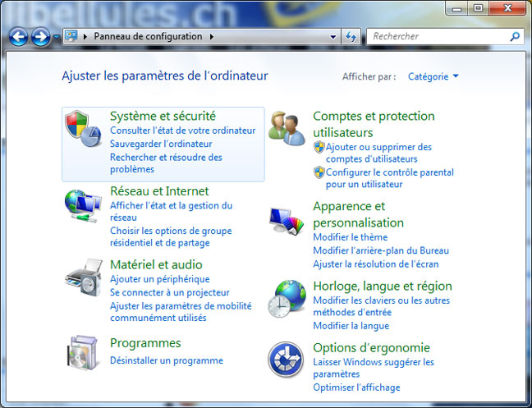Open Options d'ergonomie heading
The height and width of the screenshot is (408, 532).
372,347
